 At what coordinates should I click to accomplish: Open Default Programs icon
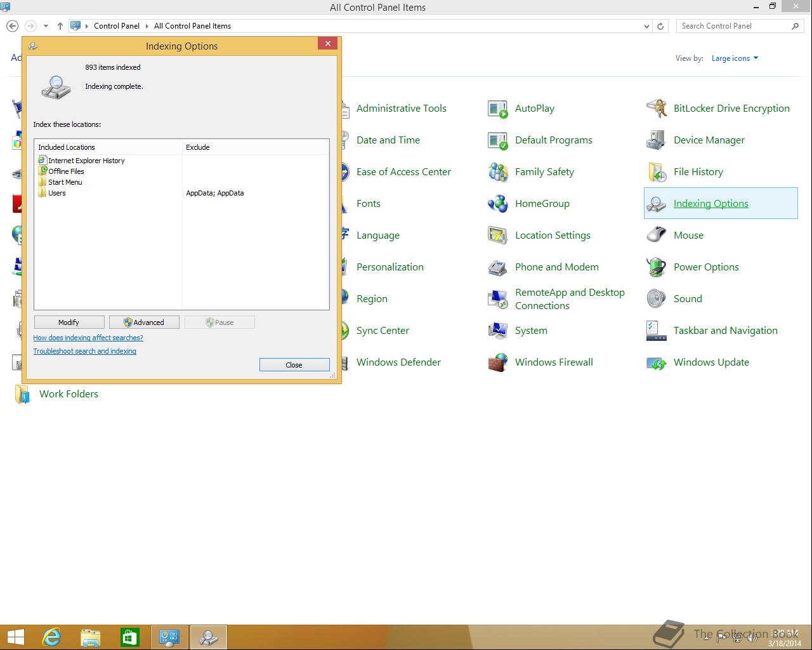click(x=498, y=140)
